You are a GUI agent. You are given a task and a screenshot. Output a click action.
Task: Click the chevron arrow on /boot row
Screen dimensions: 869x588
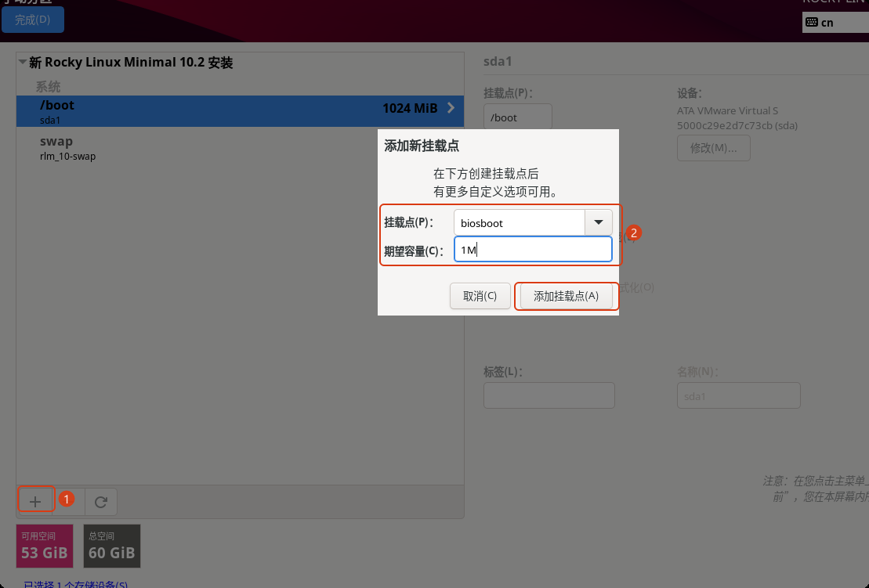coord(451,108)
